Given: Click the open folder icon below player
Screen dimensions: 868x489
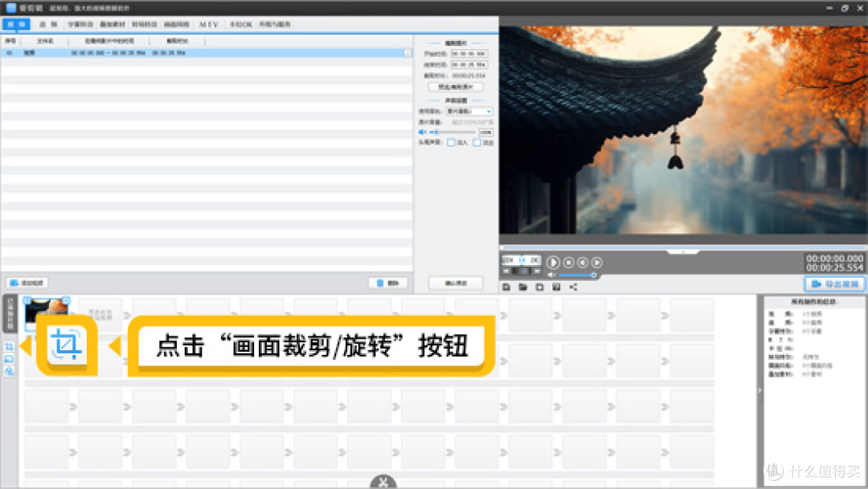Looking at the screenshot, I should [522, 287].
